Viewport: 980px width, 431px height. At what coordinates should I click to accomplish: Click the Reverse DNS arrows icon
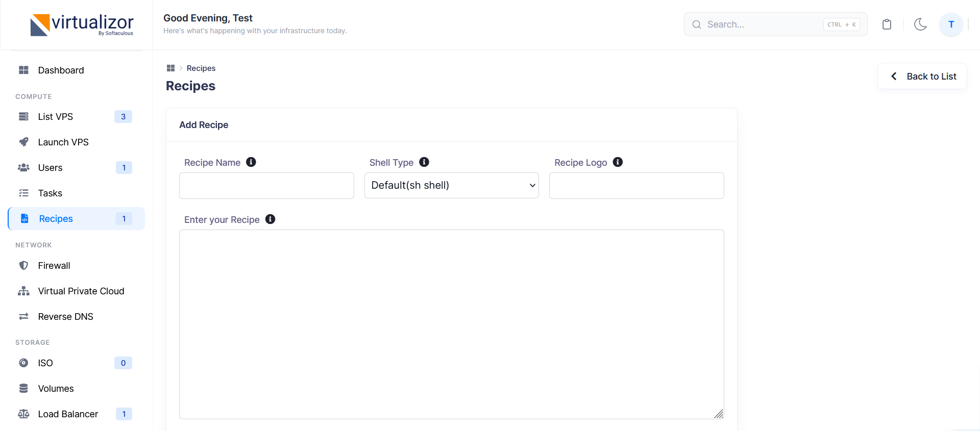[x=23, y=317]
